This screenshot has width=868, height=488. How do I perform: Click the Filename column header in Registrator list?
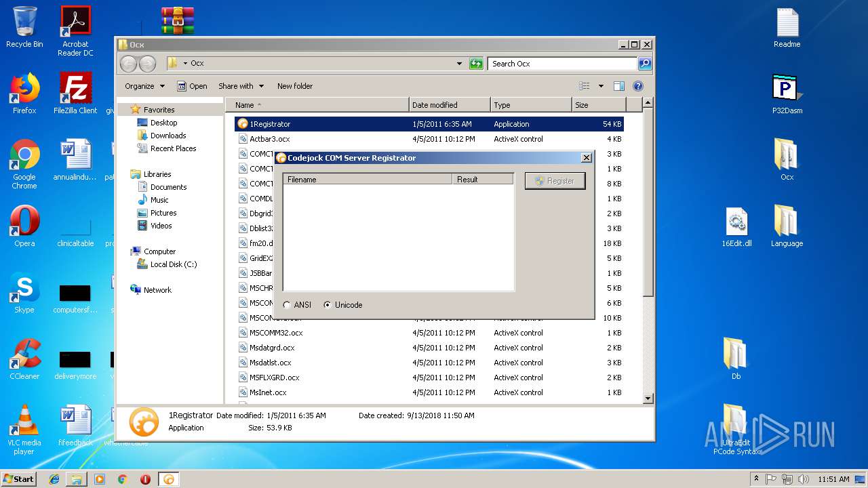click(x=368, y=180)
